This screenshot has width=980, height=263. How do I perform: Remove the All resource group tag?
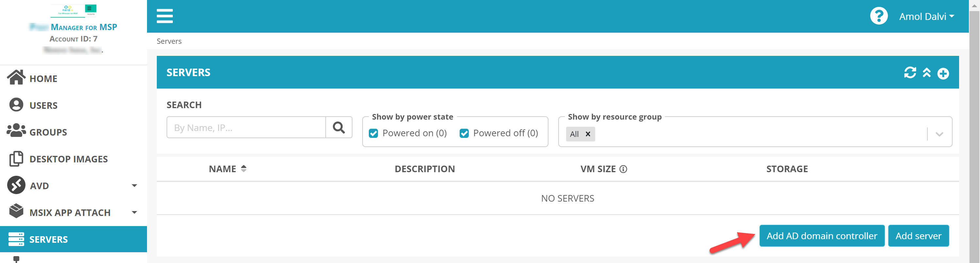point(588,134)
